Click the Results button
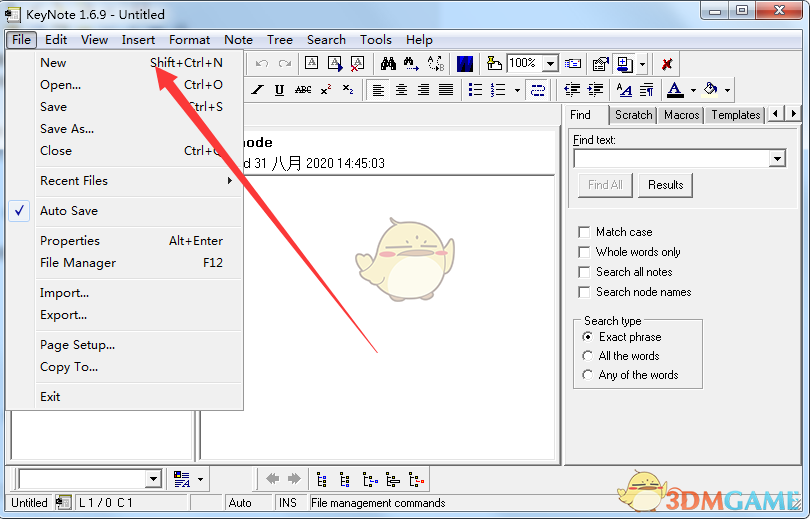This screenshot has width=810, height=519. (665, 185)
